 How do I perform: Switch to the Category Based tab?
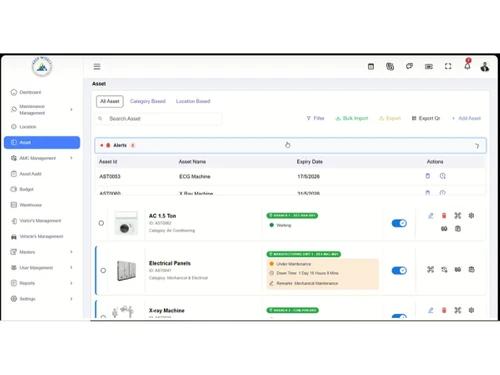(148, 101)
